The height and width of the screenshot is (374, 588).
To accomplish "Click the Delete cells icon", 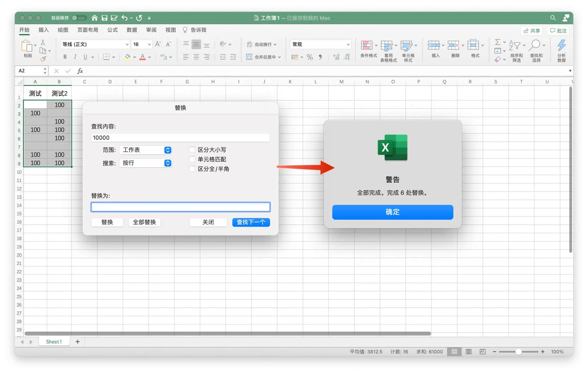I will coord(453,46).
